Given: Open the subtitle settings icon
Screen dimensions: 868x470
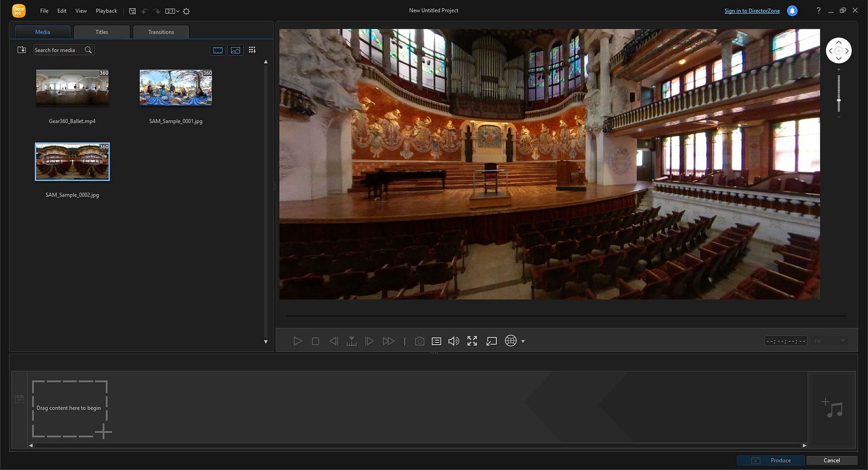Looking at the screenshot, I should point(436,341).
